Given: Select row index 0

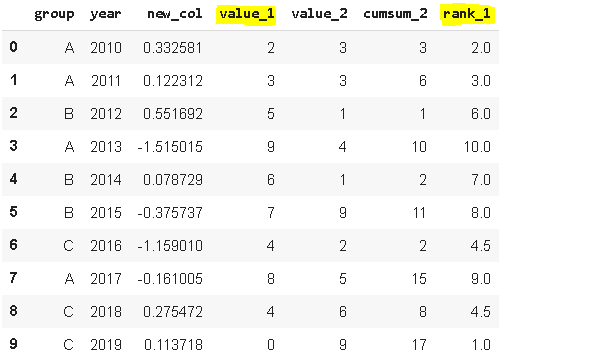Looking at the screenshot, I should coord(13,47).
